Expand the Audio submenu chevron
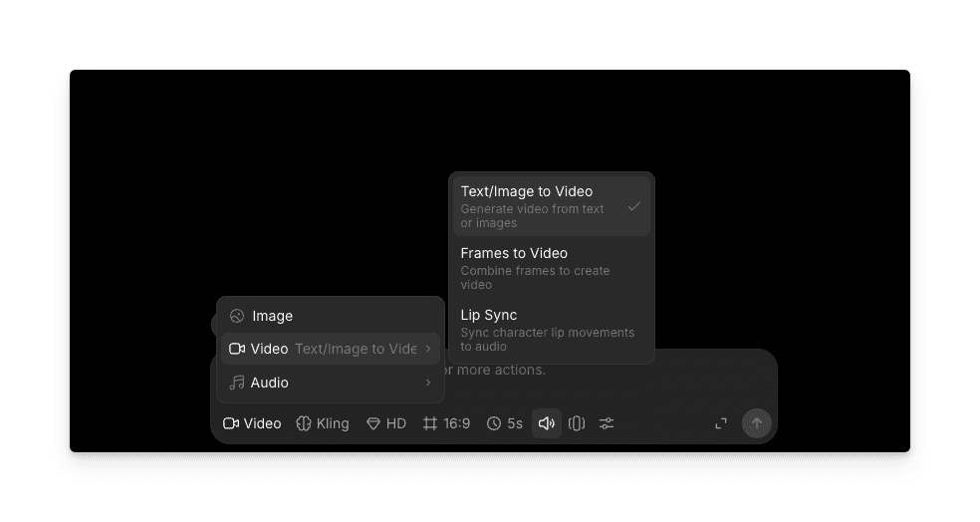 tap(428, 383)
